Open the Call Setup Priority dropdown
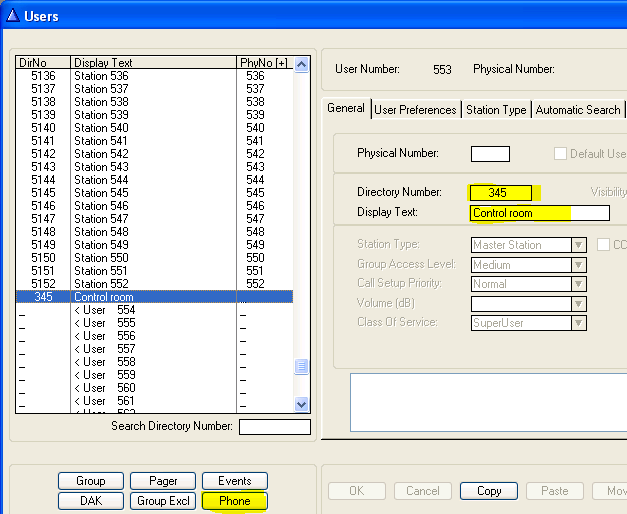Image resolution: width=627 pixels, height=514 pixels. (578, 284)
